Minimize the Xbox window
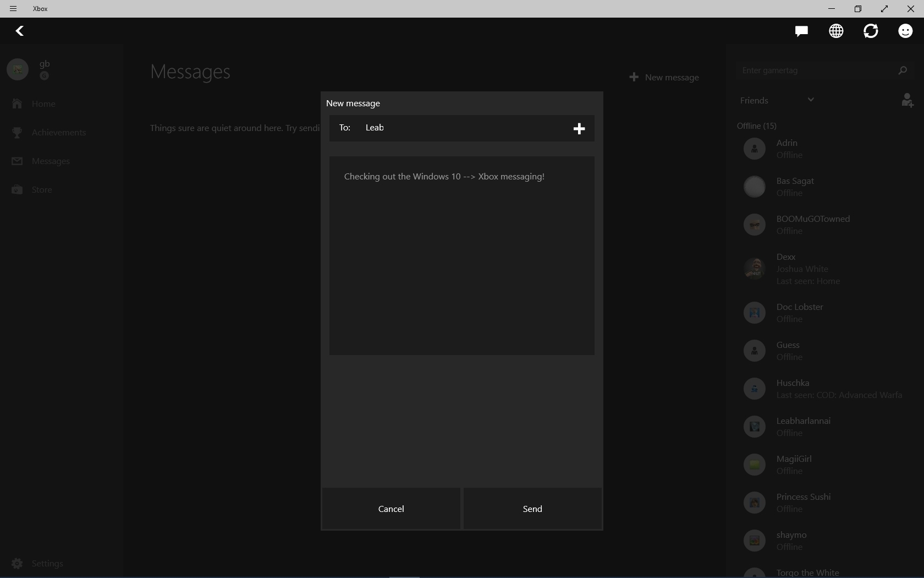The width and height of the screenshot is (924, 578). tap(832, 9)
